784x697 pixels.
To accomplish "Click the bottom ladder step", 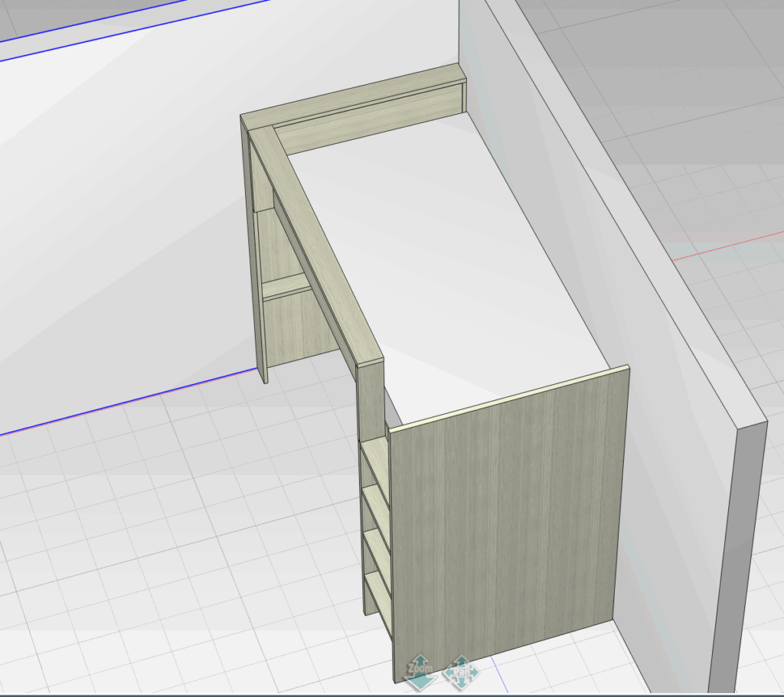I will click(x=377, y=594).
